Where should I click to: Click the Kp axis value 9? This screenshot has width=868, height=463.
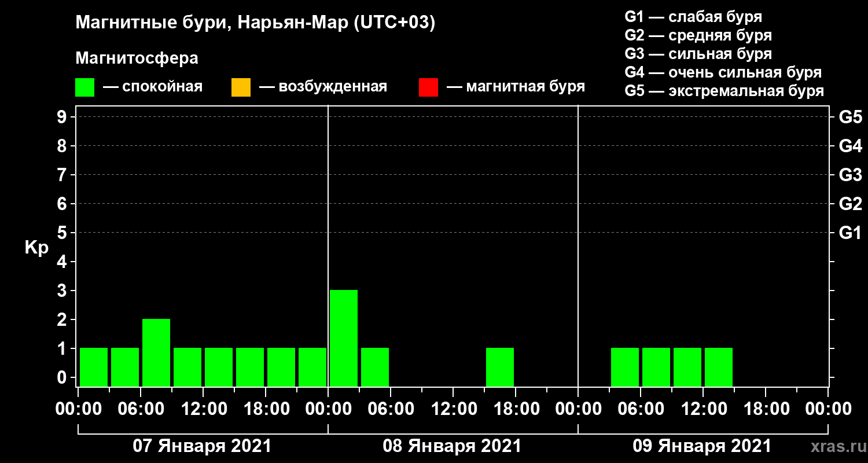[x=63, y=117]
